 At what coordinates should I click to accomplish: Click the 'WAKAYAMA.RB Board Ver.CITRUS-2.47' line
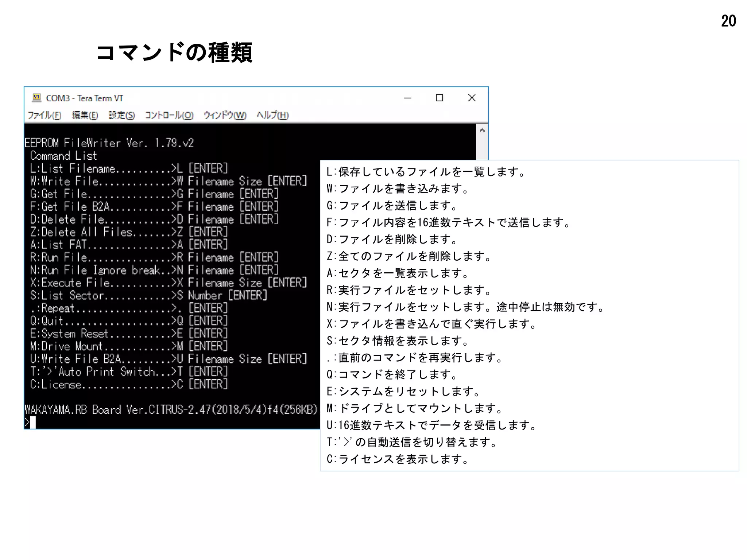pos(172,410)
